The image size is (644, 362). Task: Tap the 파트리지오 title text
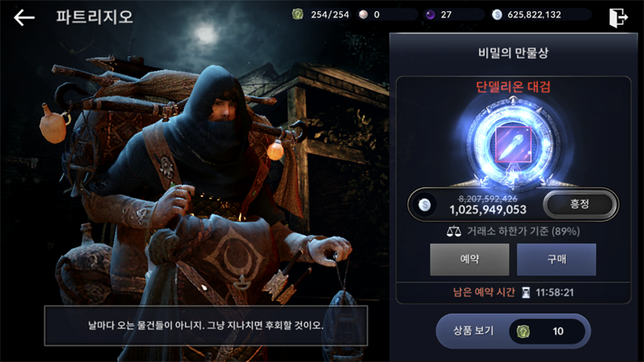pos(94,17)
